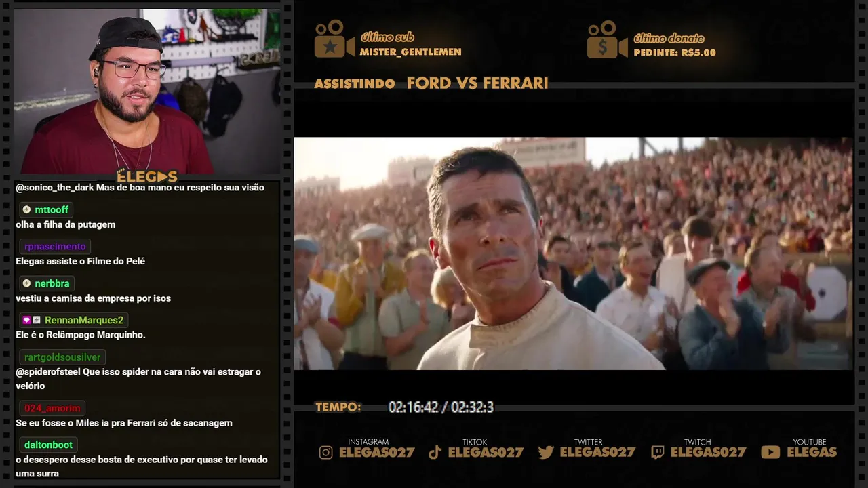Viewport: 868px width, 488px height.
Task: Click the Twitch logo icon
Action: pos(657,452)
